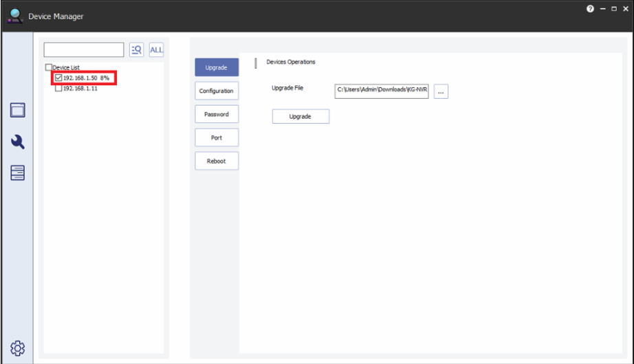Click the Device Manager app logo

point(14,15)
